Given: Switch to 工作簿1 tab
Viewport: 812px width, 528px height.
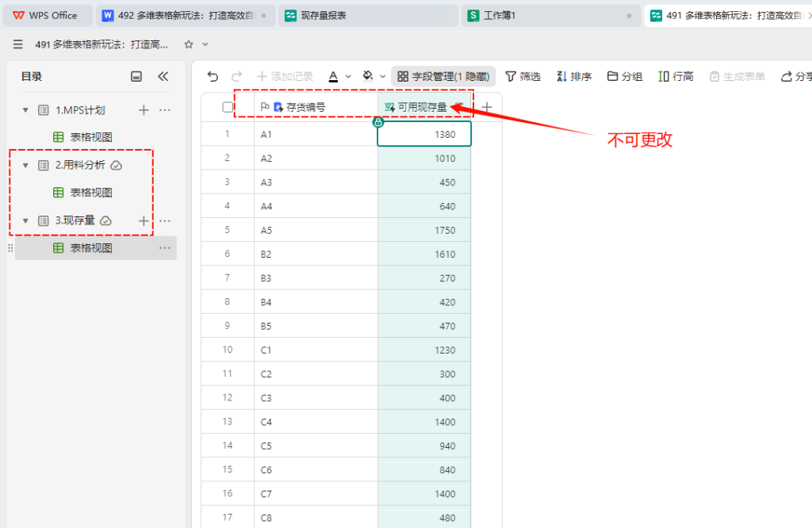Looking at the screenshot, I should [x=550, y=16].
